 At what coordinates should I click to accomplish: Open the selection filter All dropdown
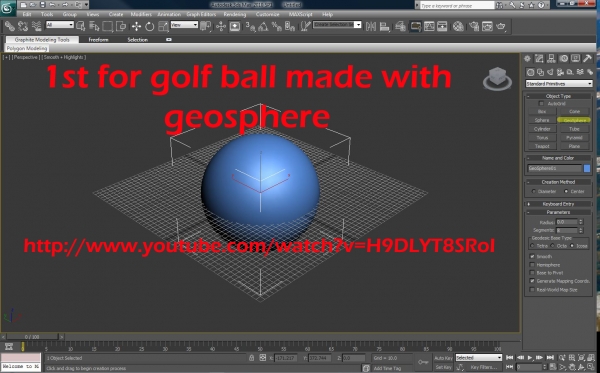(60, 25)
